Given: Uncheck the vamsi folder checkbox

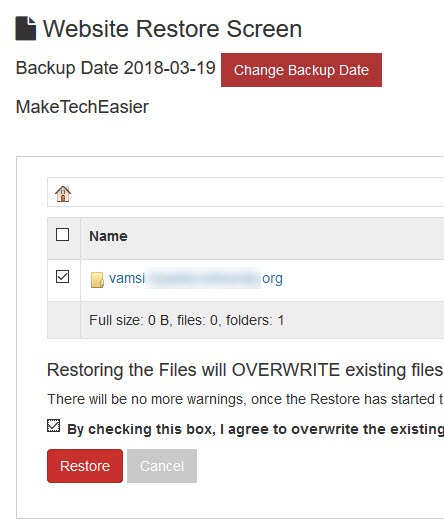Looking at the screenshot, I should click(x=63, y=277).
